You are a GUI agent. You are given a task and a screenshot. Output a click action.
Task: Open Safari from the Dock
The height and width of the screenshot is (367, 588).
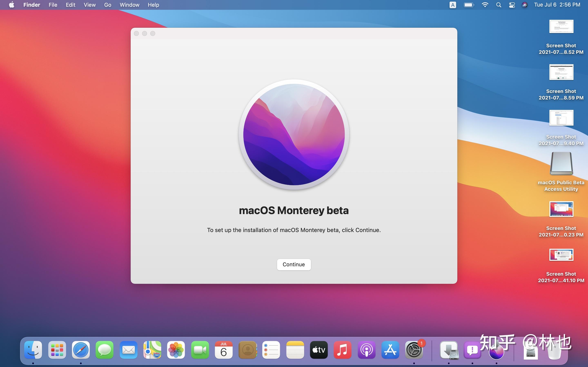81,350
